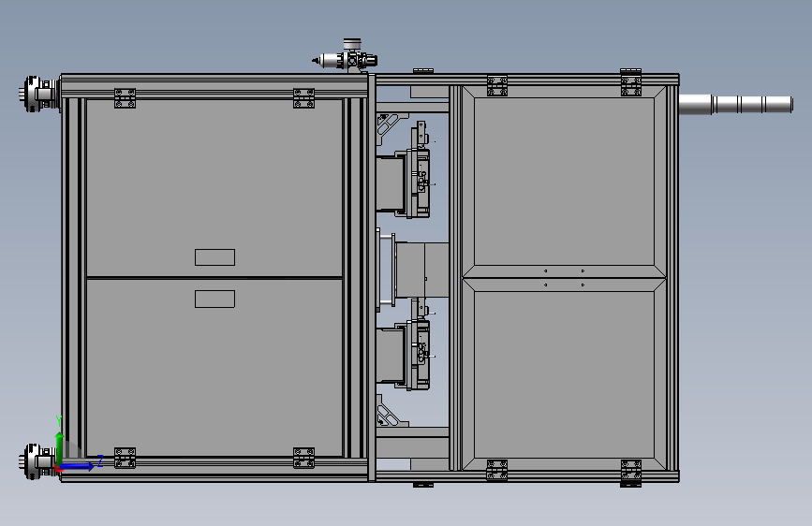Image resolution: width=812 pixels, height=526 pixels.
Task: Select the air filter regulator above the frame
Action: 346,57
